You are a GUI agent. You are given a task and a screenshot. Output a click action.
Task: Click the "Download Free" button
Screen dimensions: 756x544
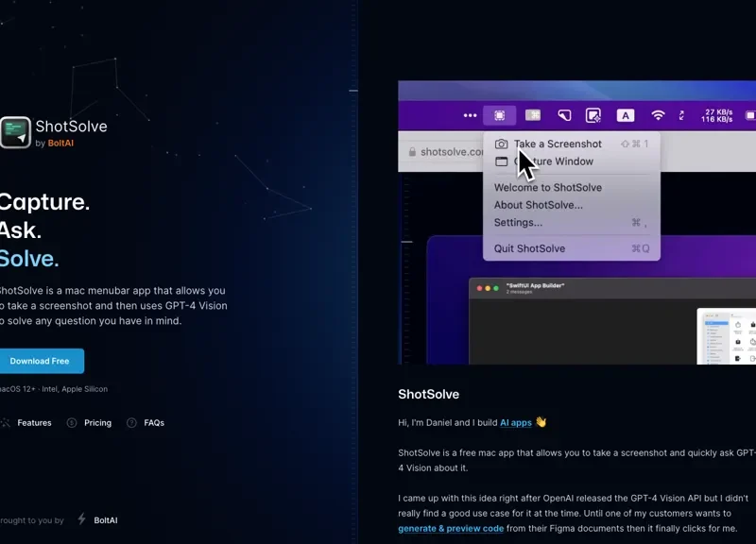40,361
